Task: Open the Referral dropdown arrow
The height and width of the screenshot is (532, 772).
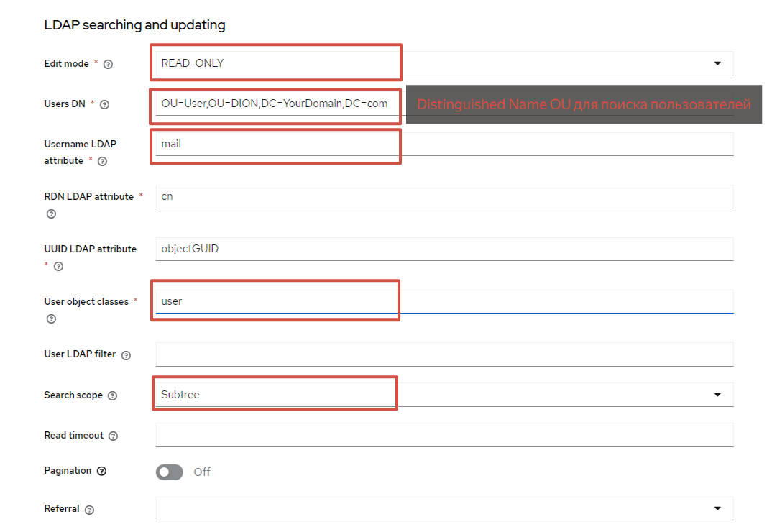Action: 717,508
